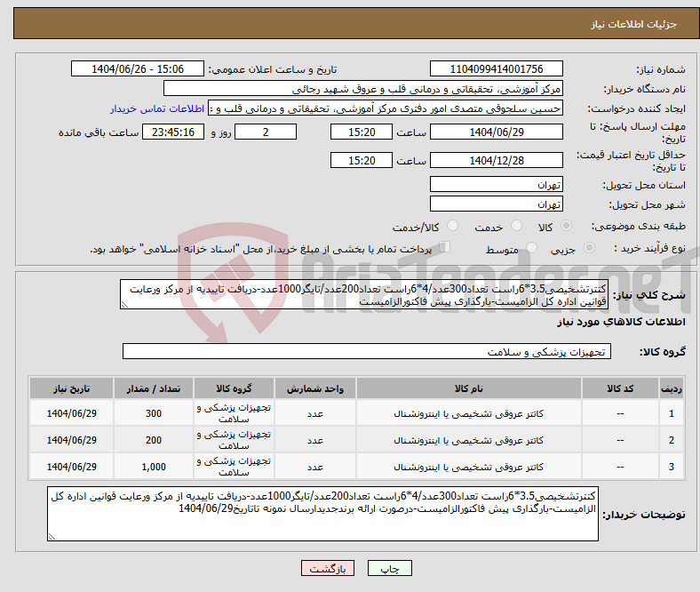Screen dimensions: 700x592
Task: Select the خدمت radio button
Action: click(516, 226)
